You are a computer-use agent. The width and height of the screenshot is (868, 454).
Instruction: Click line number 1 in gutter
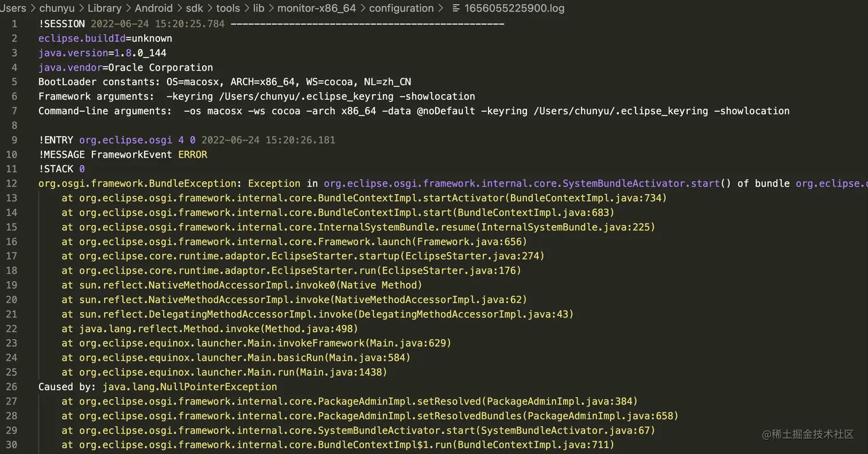click(14, 24)
